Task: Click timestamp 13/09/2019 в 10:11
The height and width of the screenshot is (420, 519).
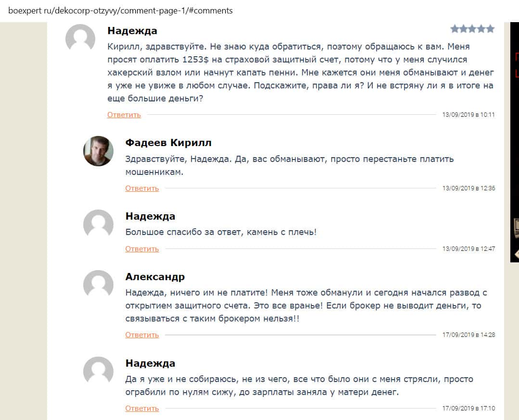Action: pos(468,115)
